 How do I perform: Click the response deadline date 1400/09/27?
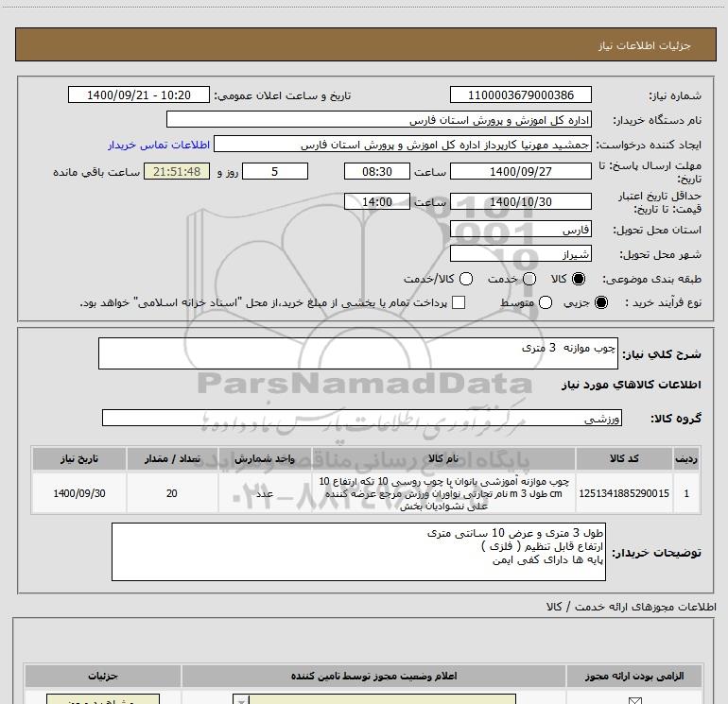click(520, 171)
